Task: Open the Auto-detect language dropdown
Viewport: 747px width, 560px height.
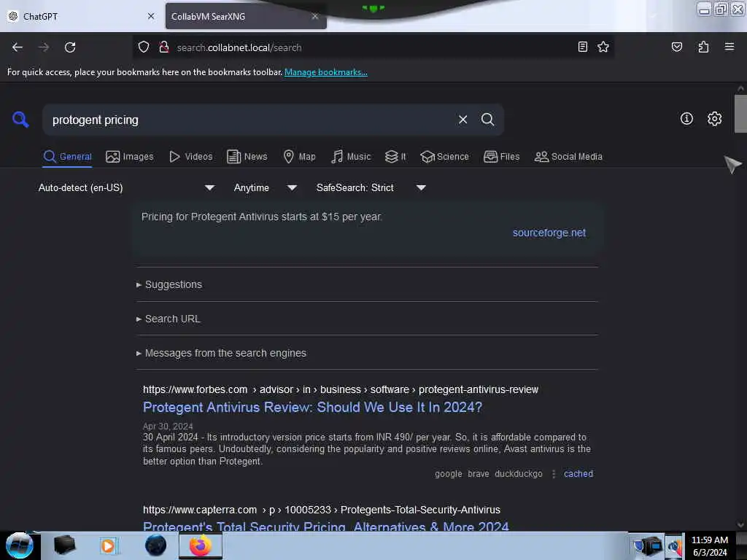Action: [x=126, y=187]
